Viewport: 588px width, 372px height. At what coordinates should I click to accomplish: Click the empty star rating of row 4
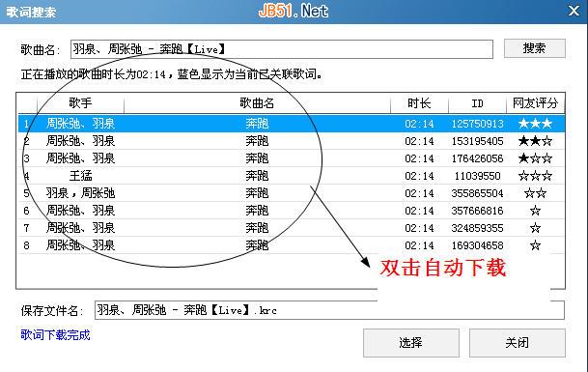click(x=535, y=176)
